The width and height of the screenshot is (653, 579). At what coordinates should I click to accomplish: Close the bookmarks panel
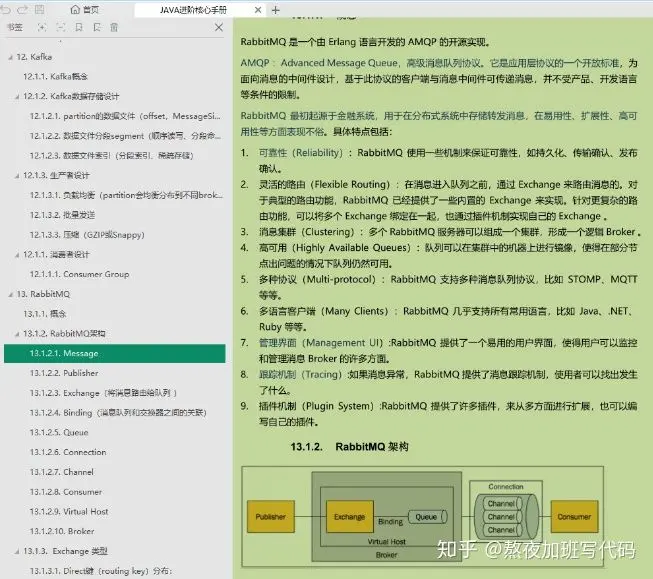pos(219,27)
